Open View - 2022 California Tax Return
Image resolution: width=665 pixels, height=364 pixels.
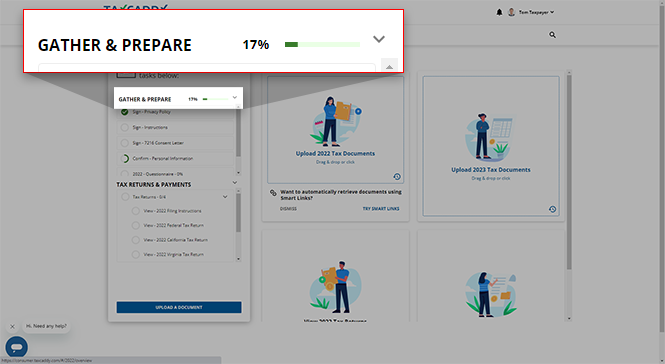tap(176, 240)
